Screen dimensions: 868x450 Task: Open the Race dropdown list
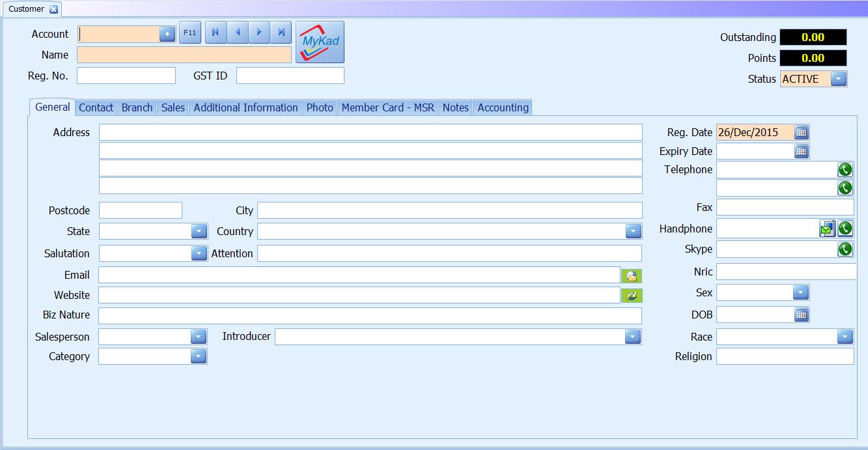pyautogui.click(x=845, y=337)
